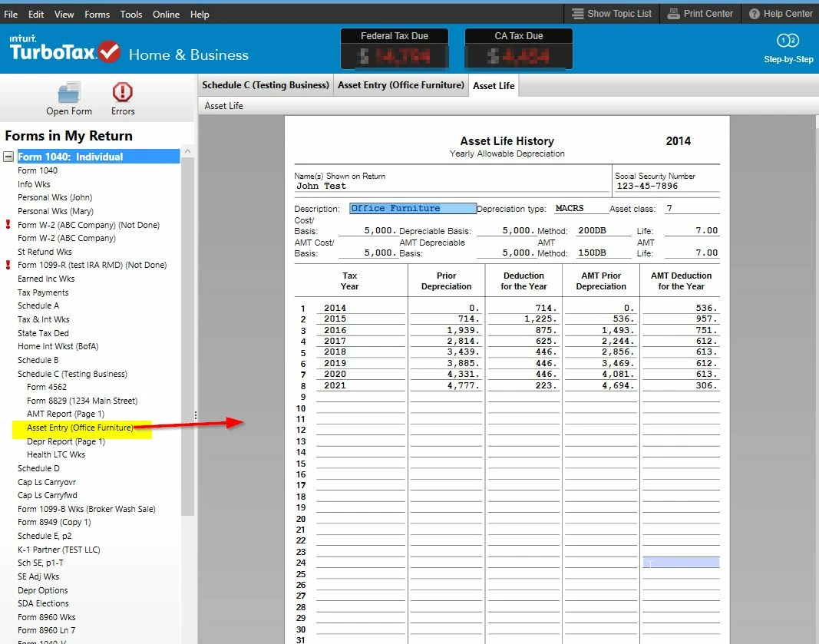
Task: Collapse the Form 1040: Individual tree
Action: pos(8,157)
